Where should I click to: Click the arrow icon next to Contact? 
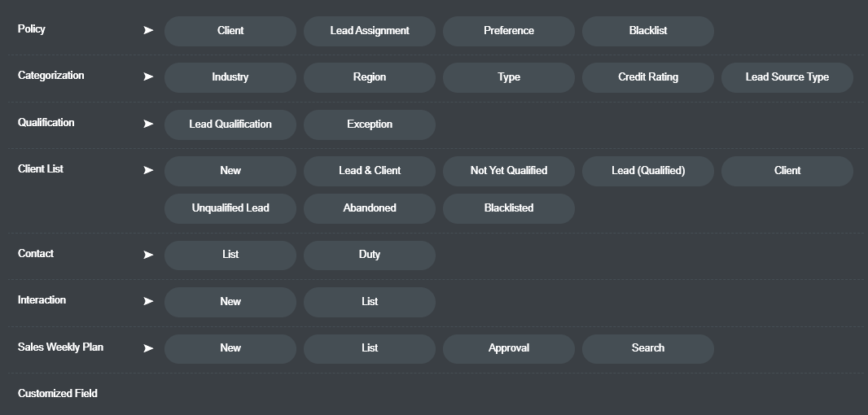point(148,255)
